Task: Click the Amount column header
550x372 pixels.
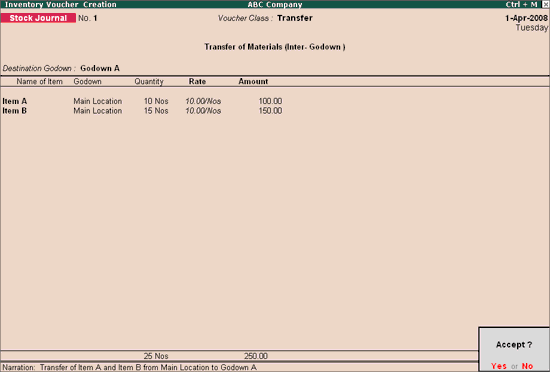Action: (x=253, y=82)
